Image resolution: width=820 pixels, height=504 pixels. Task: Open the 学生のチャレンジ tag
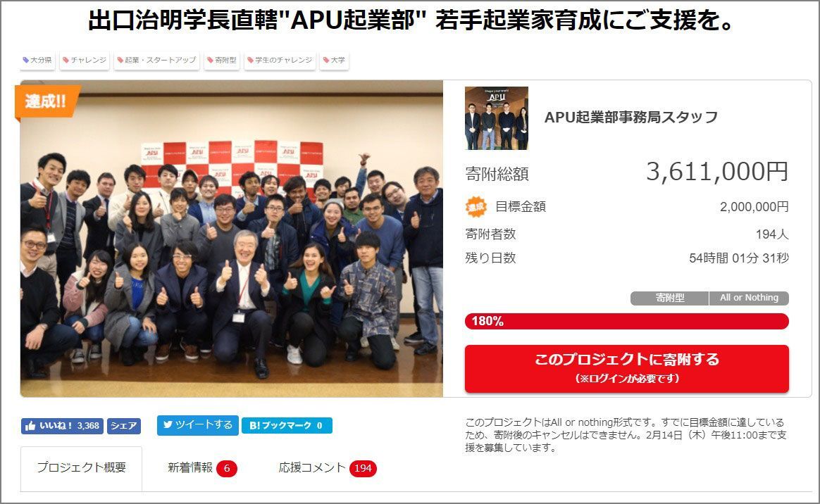point(280,60)
